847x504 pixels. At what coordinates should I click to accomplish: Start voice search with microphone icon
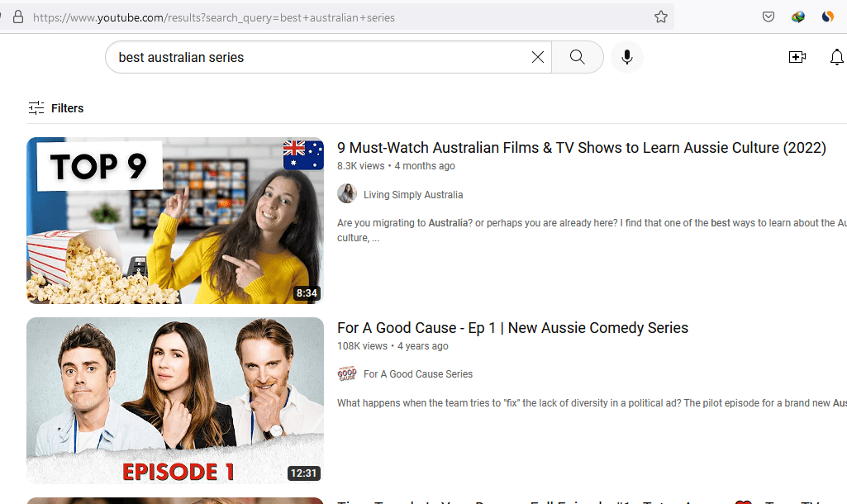pos(626,57)
